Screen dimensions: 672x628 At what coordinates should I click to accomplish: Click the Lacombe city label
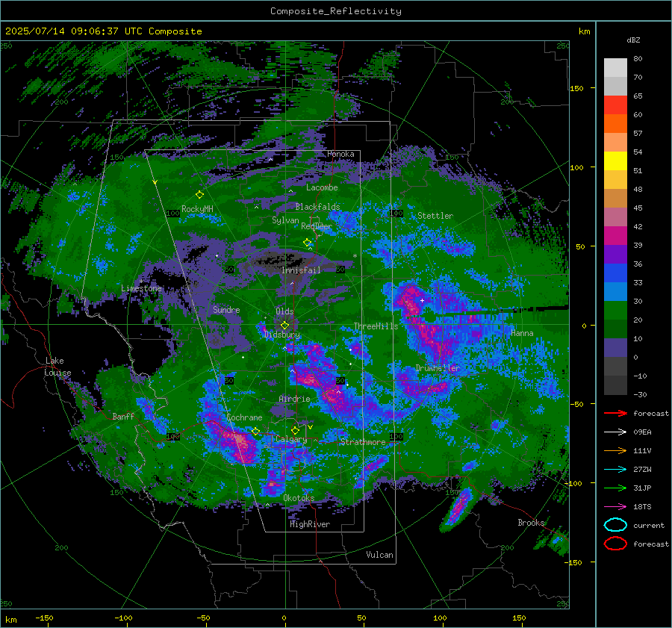[x=322, y=187]
